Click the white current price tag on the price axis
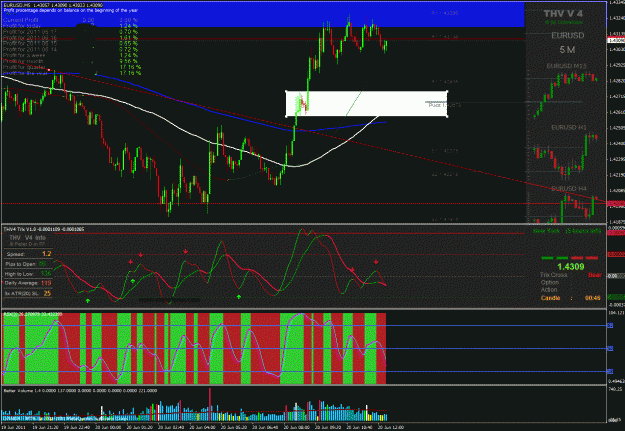The height and width of the screenshot is (431, 625). point(615,41)
